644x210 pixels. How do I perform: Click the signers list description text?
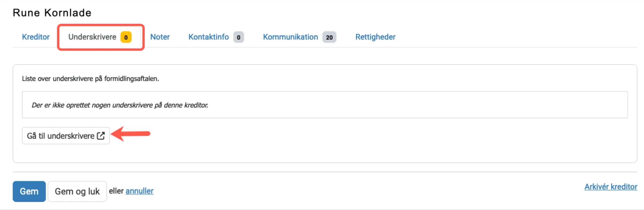90,79
